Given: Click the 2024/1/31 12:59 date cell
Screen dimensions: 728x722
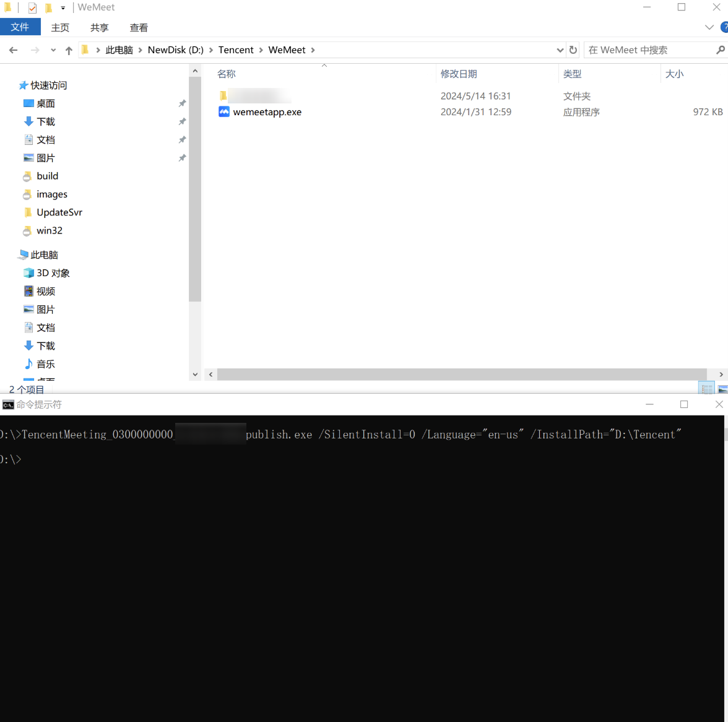Looking at the screenshot, I should pyautogui.click(x=476, y=112).
